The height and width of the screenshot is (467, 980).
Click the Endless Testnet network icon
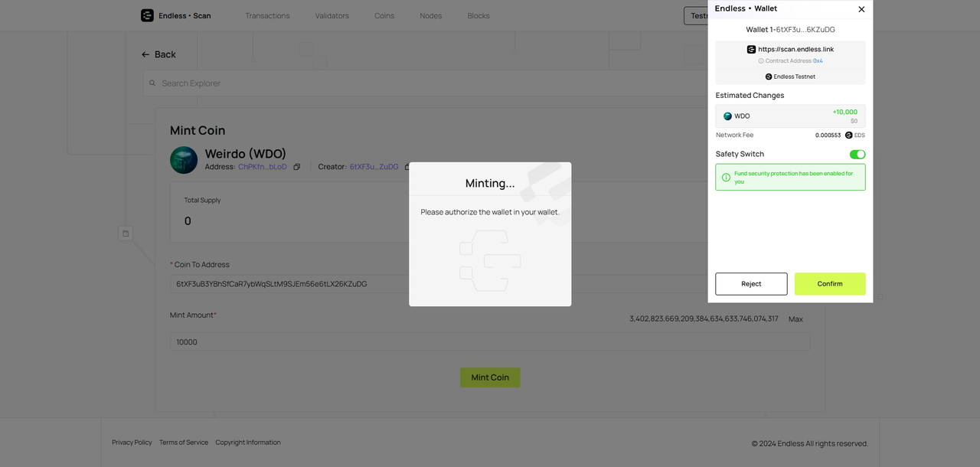point(769,77)
